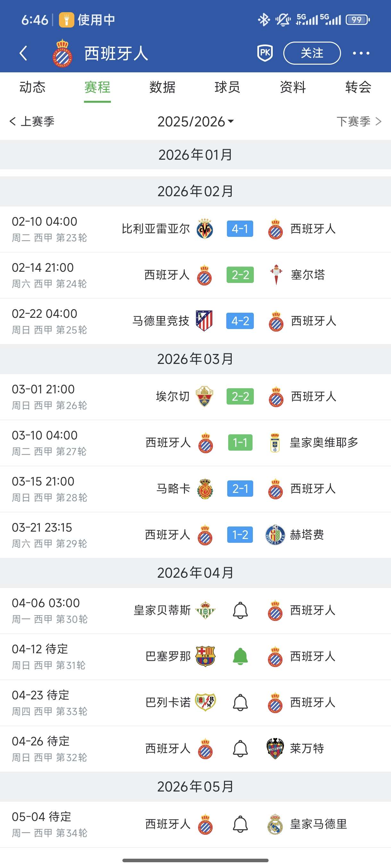Disable the green reminder bell for Barcelona match

pos(240,656)
